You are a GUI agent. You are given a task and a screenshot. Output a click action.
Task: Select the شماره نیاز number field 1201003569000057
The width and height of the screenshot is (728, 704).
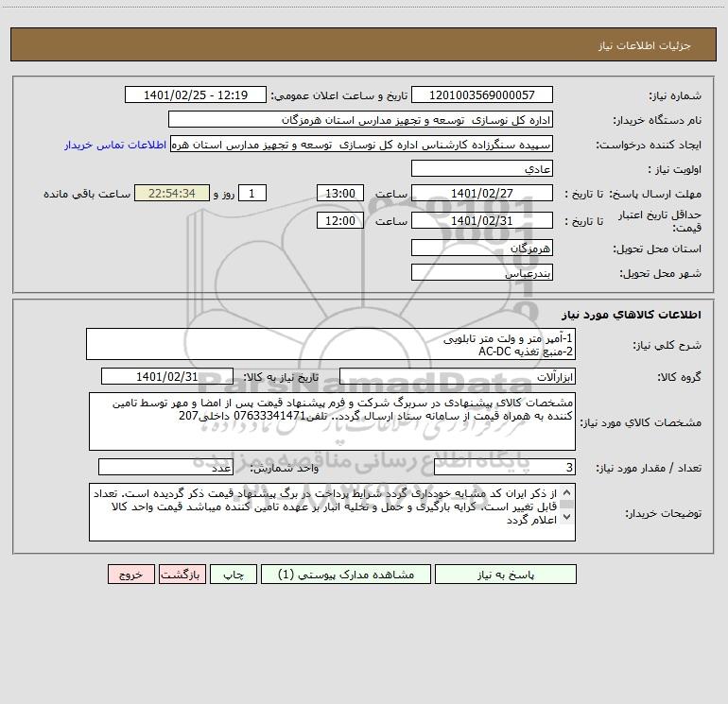(x=482, y=95)
